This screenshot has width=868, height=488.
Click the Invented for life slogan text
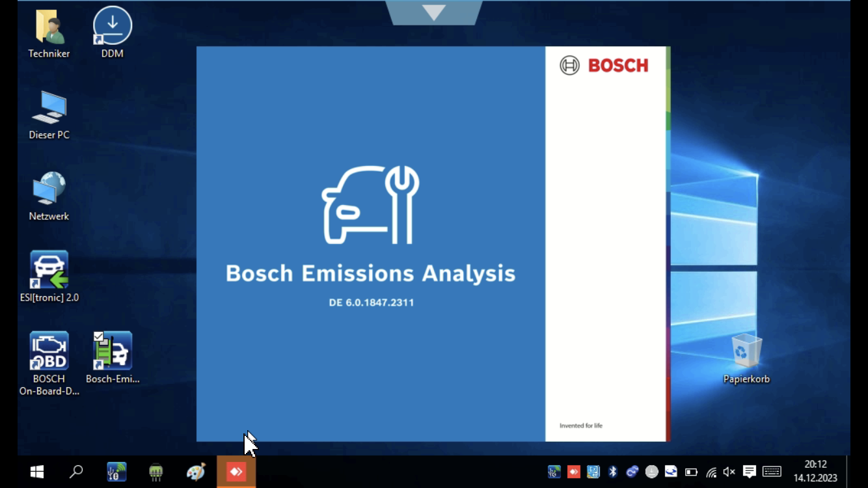coord(581,426)
